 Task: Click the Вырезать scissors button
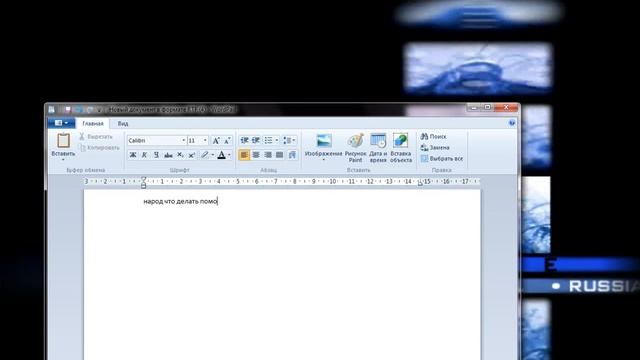[x=96, y=136]
